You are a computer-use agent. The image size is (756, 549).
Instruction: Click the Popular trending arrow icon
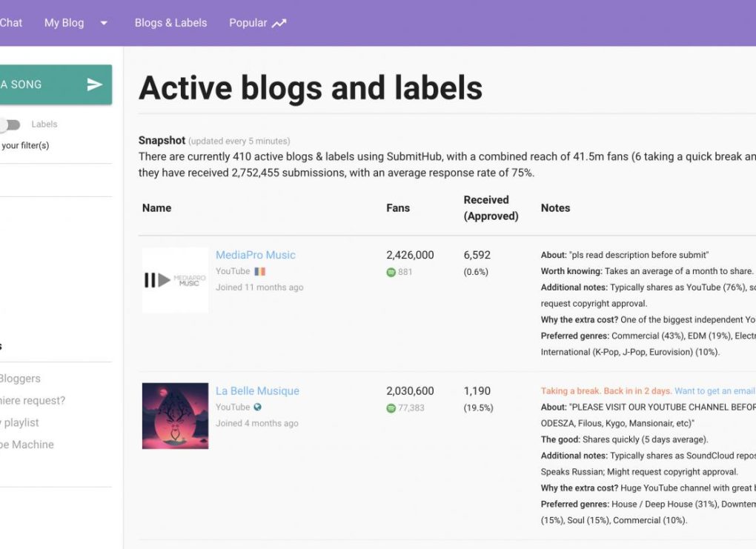pos(279,23)
